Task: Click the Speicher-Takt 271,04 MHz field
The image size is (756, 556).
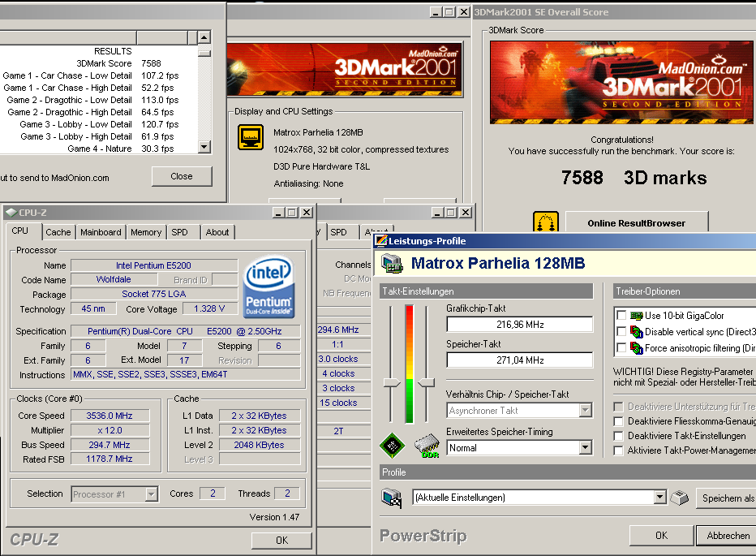Action: click(520, 360)
